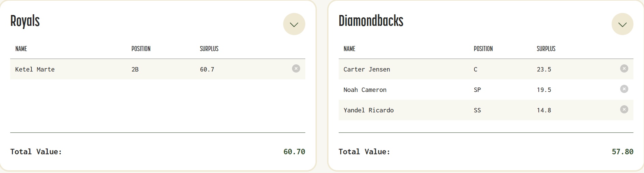Remove Carter Jensen from the trade

(624, 69)
